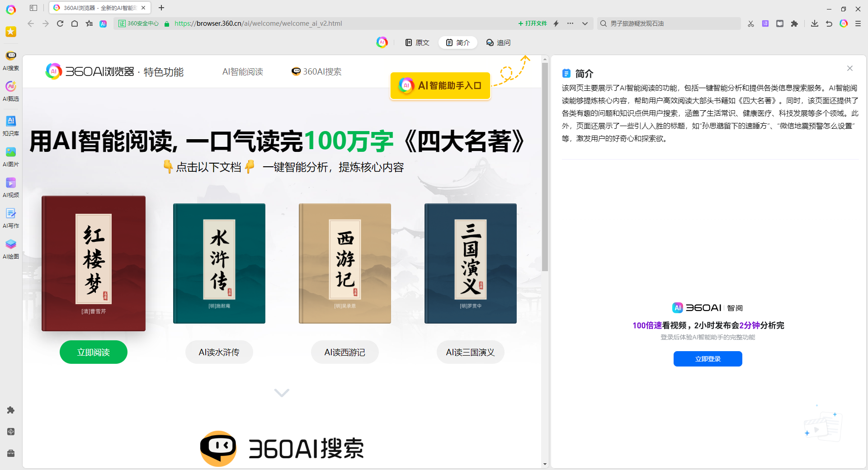Click the 立即阅读 button under 红楼梦
The height and width of the screenshot is (470, 868).
pyautogui.click(x=93, y=352)
